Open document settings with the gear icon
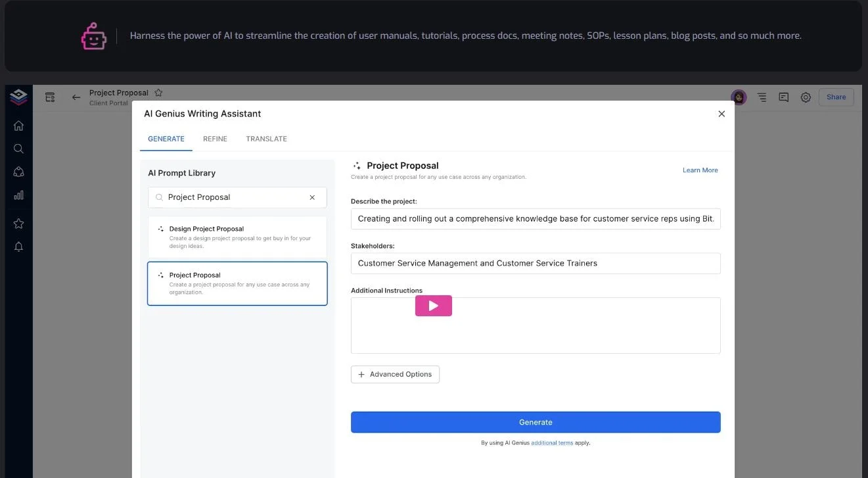Screen dimensions: 868x478 [806, 97]
